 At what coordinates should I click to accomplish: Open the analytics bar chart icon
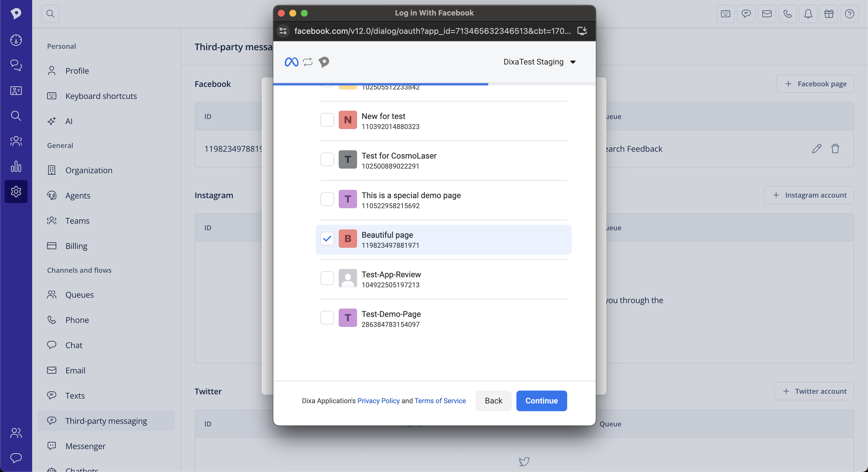pyautogui.click(x=16, y=166)
